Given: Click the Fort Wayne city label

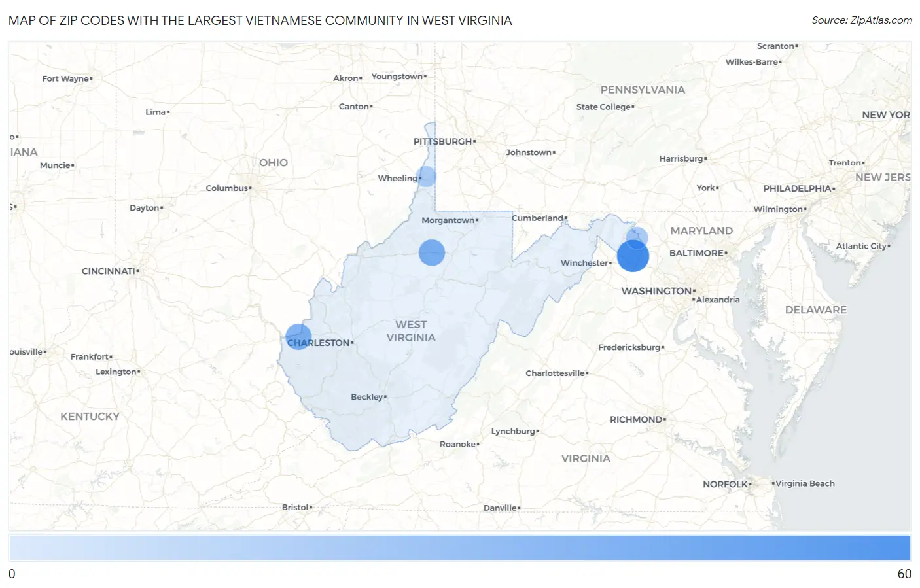Looking at the screenshot, I should coord(66,78).
